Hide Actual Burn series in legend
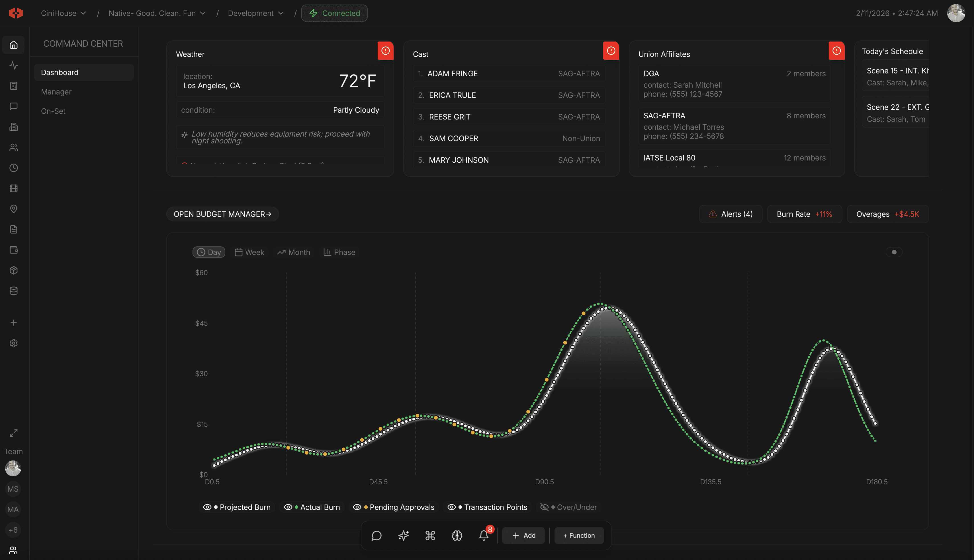 (x=288, y=507)
